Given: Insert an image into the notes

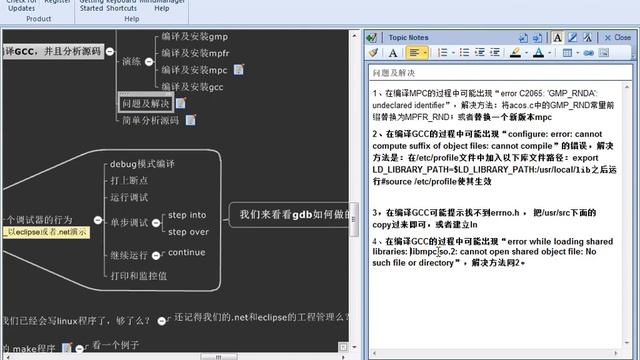Looking at the screenshot, I should point(604,53).
